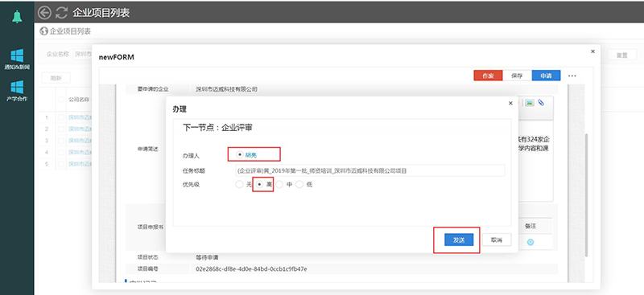
Task: Click the 保存 button
Action: pyautogui.click(x=517, y=76)
